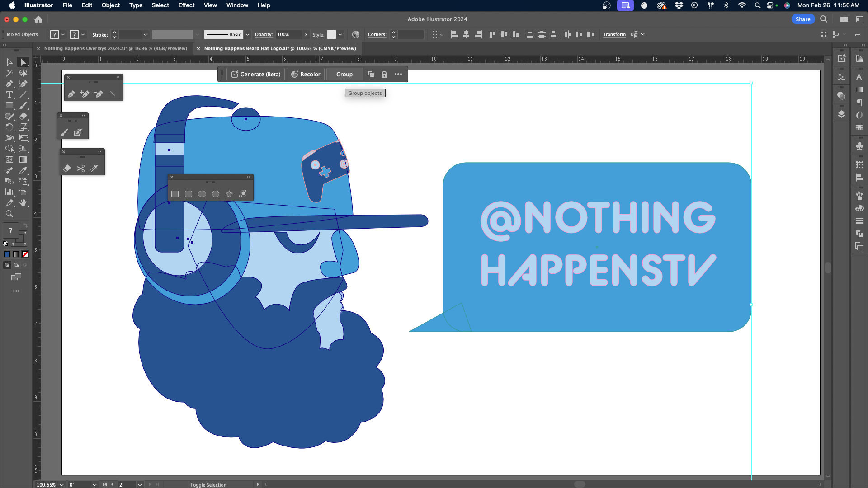The width and height of the screenshot is (868, 488).
Task: Choose Polygon tool in floating shapes panel
Action: [216, 194]
